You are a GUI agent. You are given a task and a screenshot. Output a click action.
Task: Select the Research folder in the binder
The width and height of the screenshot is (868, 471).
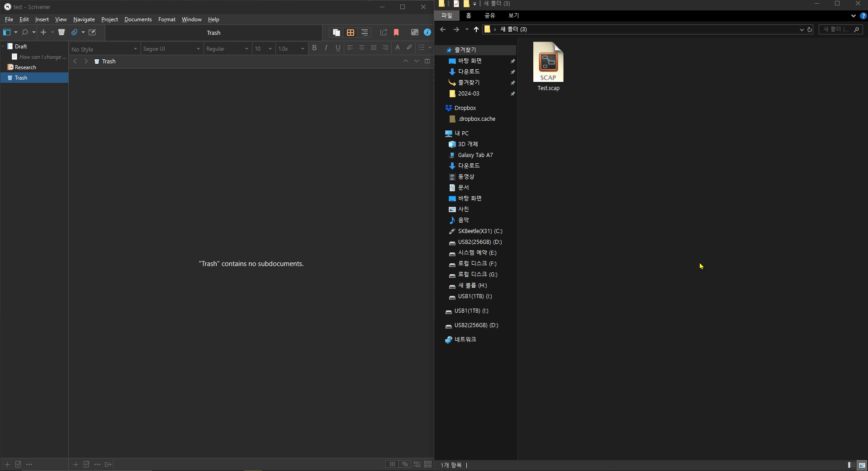[x=25, y=67]
